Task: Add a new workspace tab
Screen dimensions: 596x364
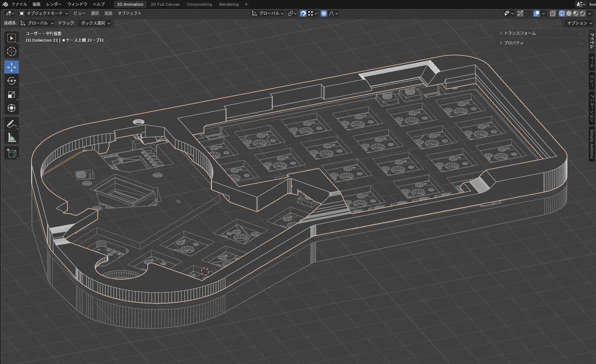Action: pos(246,4)
